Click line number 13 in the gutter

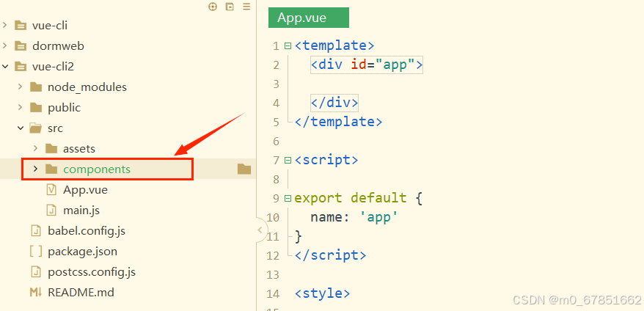tap(273, 274)
